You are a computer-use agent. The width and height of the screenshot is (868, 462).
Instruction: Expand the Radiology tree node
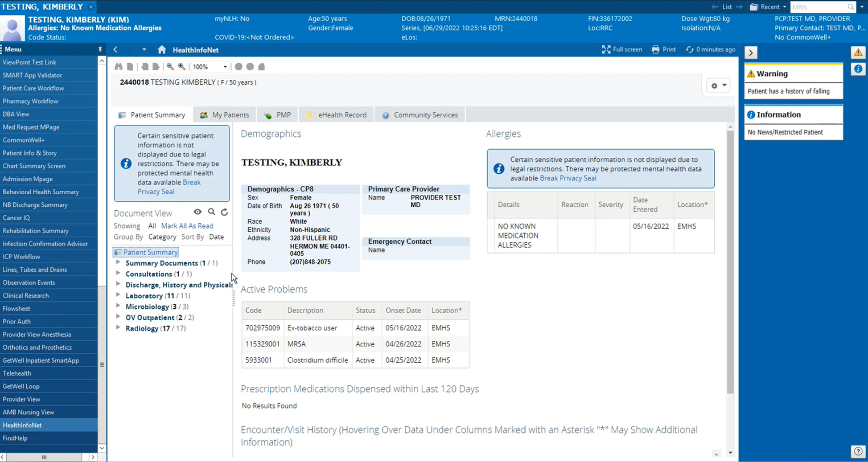coord(118,327)
